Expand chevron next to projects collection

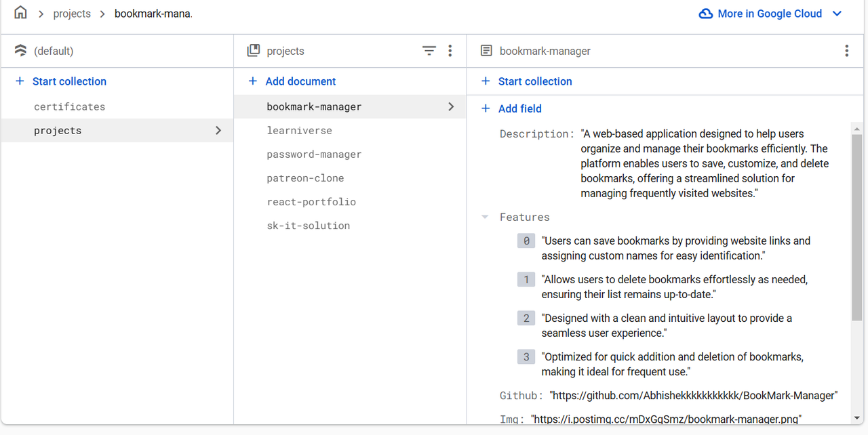218,130
